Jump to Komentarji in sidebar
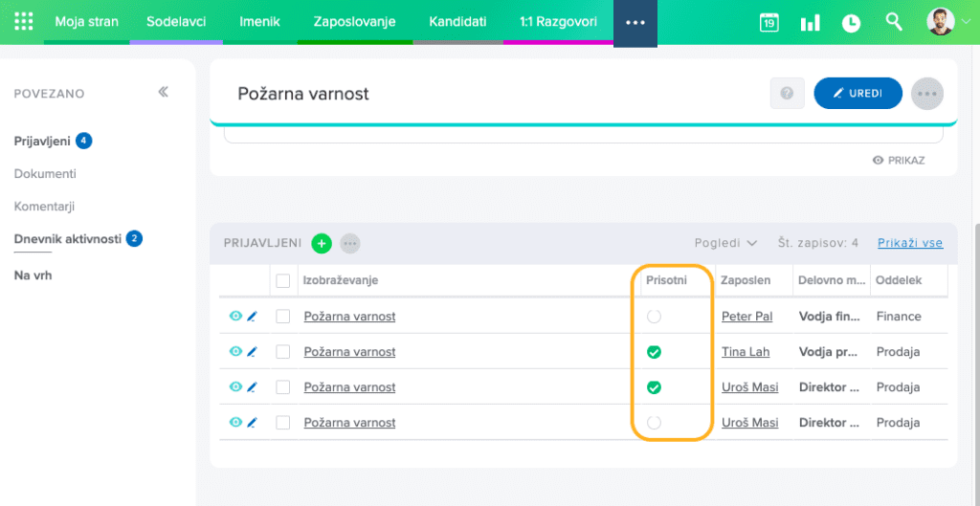The height and width of the screenshot is (506, 980). coord(44,207)
